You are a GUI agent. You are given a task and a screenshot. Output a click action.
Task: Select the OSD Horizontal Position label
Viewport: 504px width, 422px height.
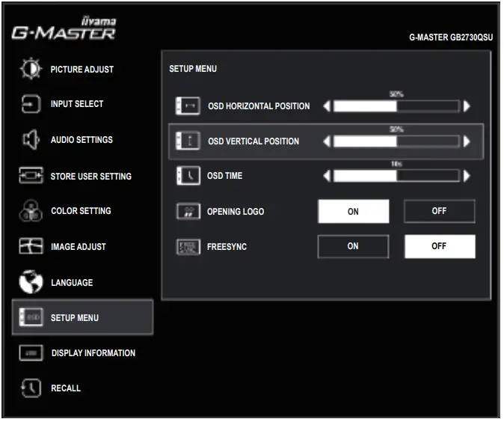click(259, 106)
